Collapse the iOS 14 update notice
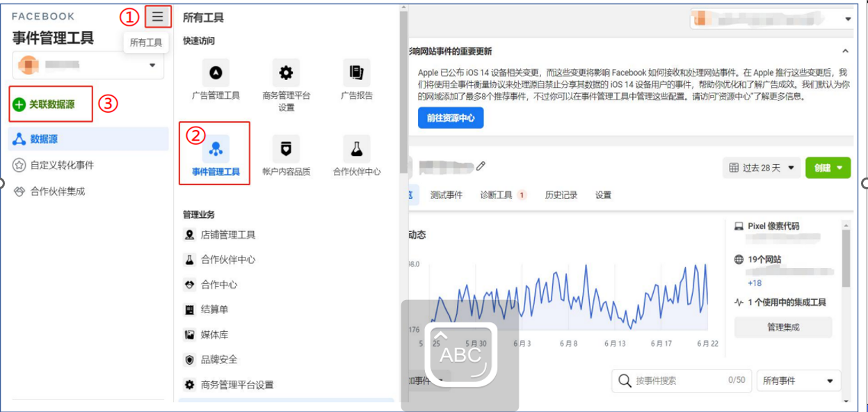The image size is (868, 412). pyautogui.click(x=845, y=51)
